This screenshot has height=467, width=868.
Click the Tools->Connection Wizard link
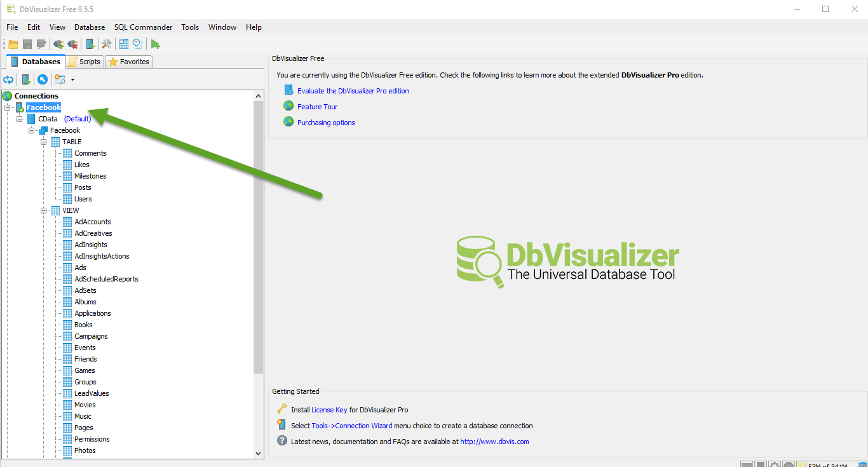pos(352,426)
